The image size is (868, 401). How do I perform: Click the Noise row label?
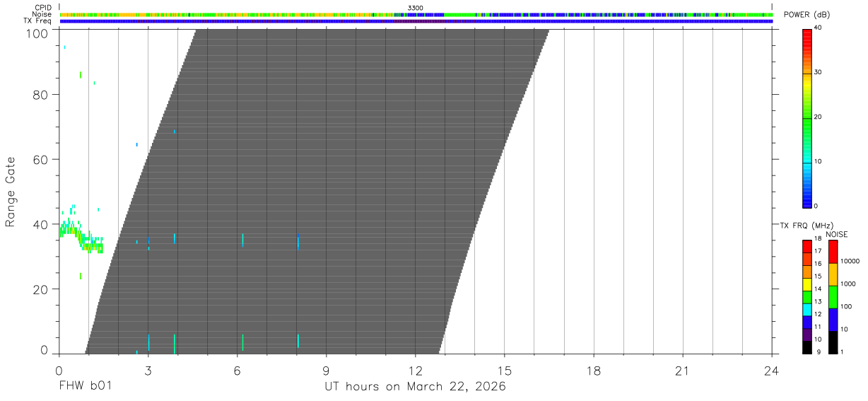(42, 14)
